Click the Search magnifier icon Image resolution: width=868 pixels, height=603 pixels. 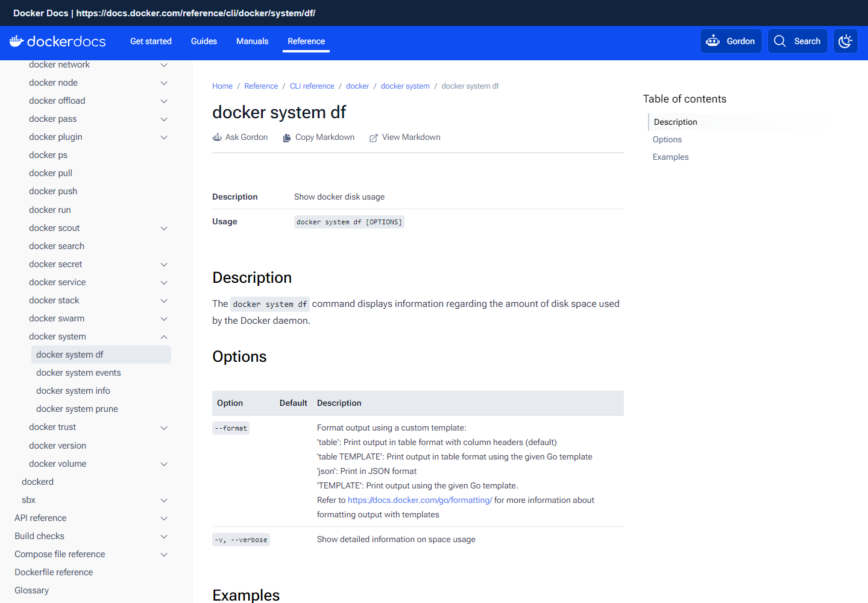click(x=780, y=41)
